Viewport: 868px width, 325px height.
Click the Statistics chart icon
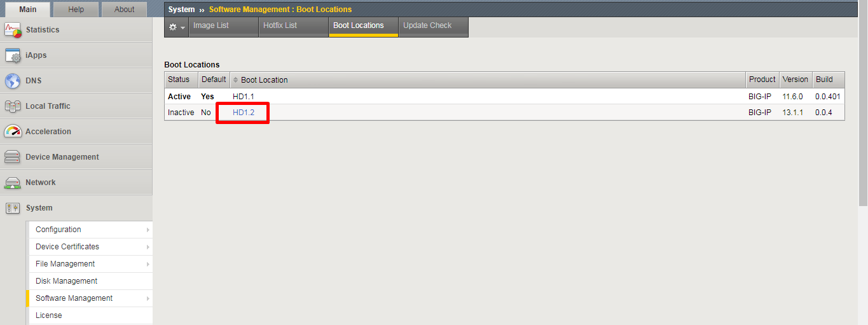point(13,30)
